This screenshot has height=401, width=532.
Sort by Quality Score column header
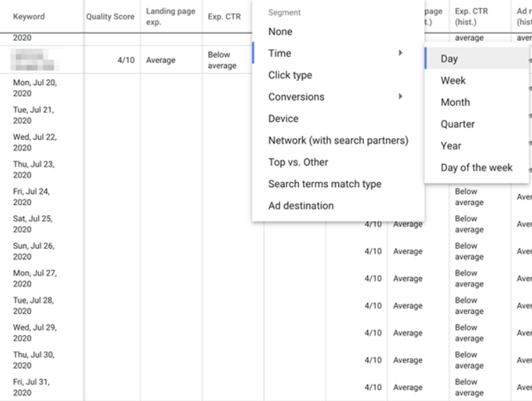click(110, 17)
